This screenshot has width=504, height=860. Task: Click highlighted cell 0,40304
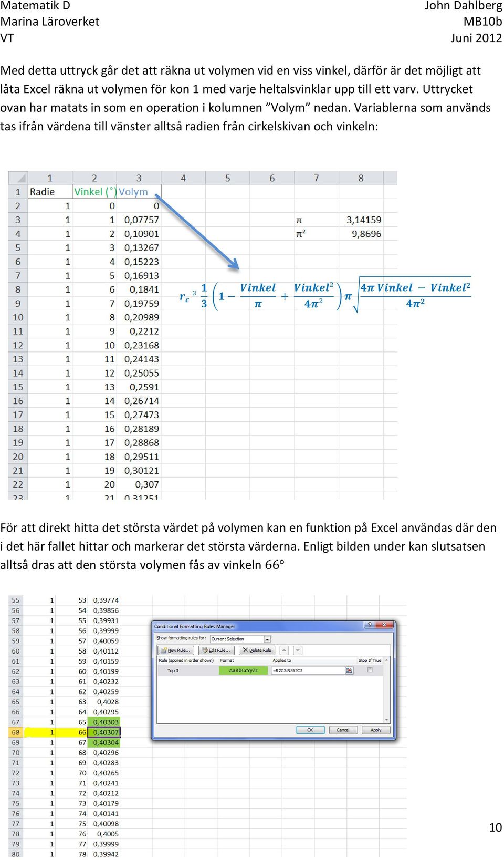pos(105,743)
